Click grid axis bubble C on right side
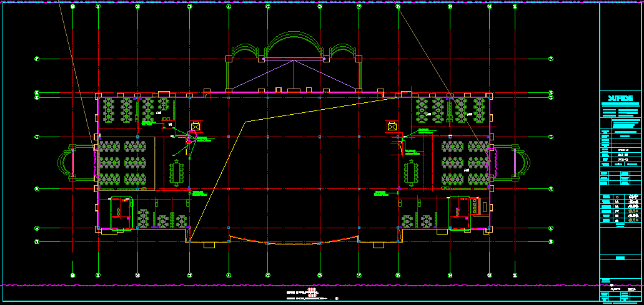Screen dimensions: 644x305 pyautogui.click(x=550, y=137)
